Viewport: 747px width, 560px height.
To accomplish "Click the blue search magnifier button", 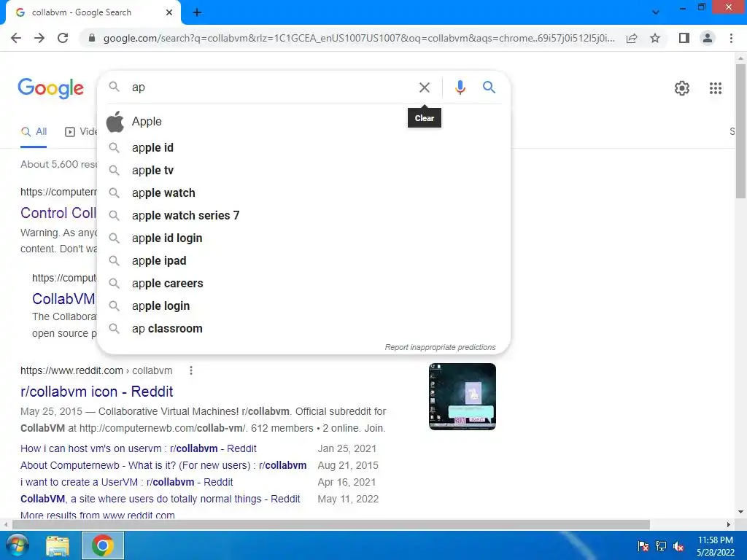I will [489, 87].
